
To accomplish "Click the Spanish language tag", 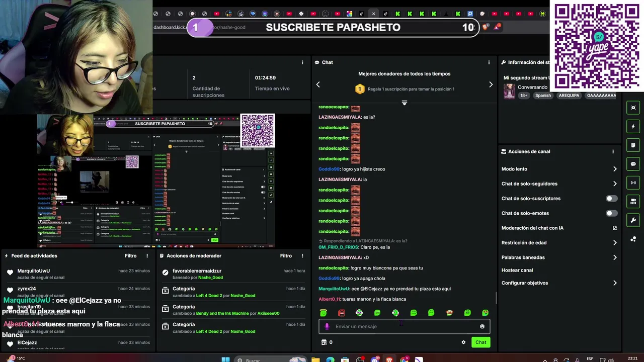I will [543, 96].
